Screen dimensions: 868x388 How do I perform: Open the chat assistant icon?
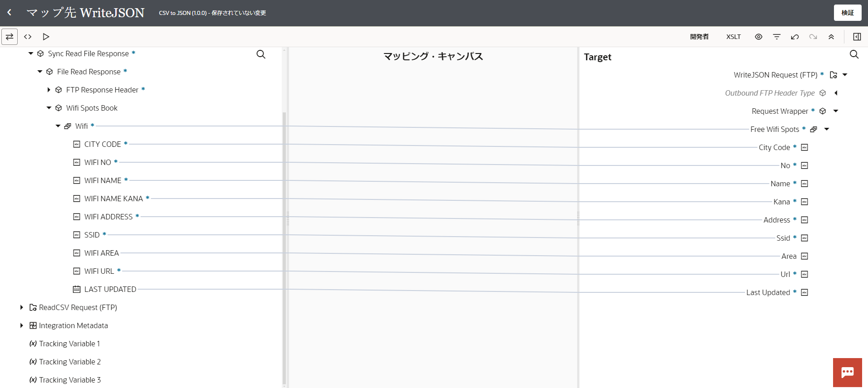(847, 373)
